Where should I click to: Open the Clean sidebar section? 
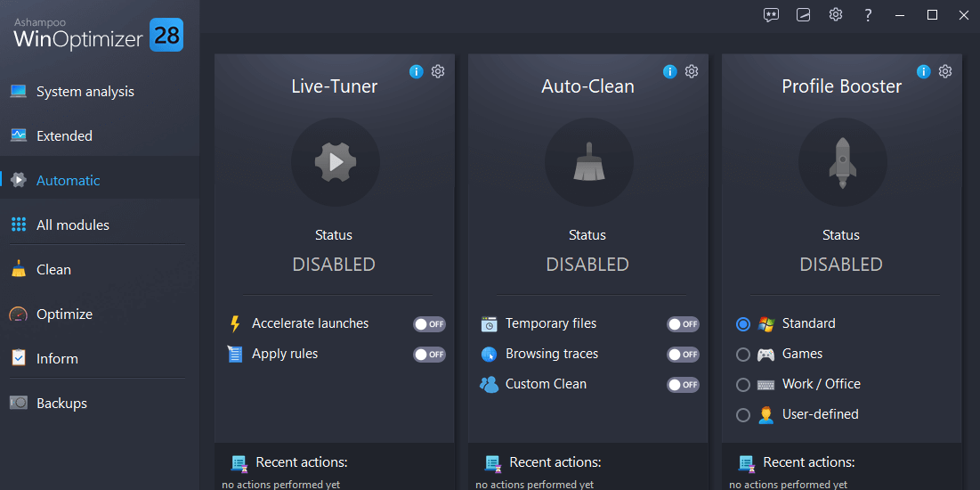[100, 270]
